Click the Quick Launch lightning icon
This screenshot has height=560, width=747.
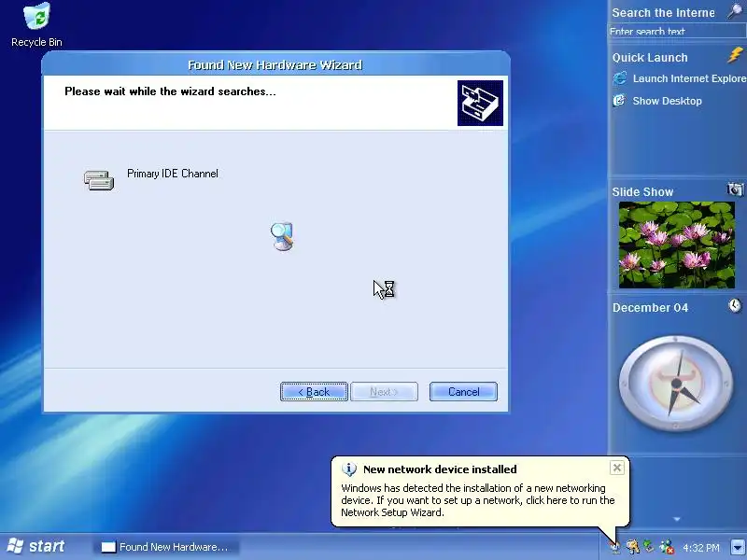click(x=735, y=55)
